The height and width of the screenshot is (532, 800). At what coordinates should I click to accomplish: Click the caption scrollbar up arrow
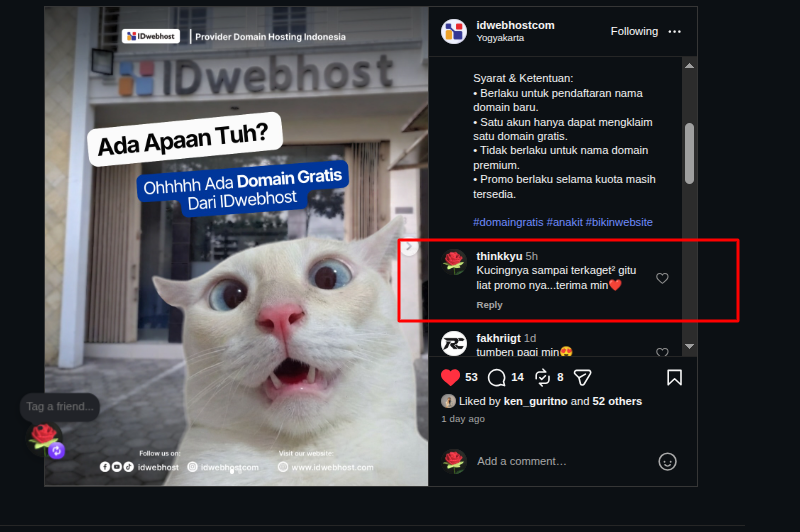point(689,66)
